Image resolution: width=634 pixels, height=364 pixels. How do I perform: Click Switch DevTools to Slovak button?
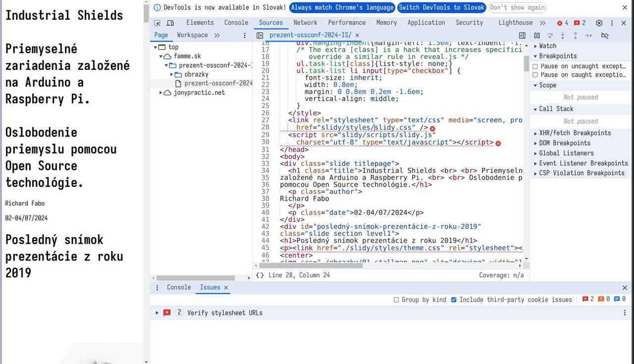(442, 7)
